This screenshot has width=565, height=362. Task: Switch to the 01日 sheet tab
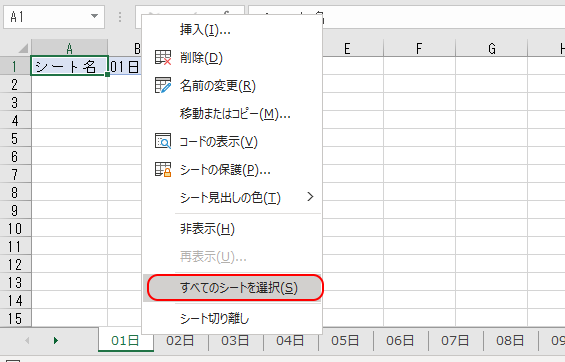(x=125, y=340)
